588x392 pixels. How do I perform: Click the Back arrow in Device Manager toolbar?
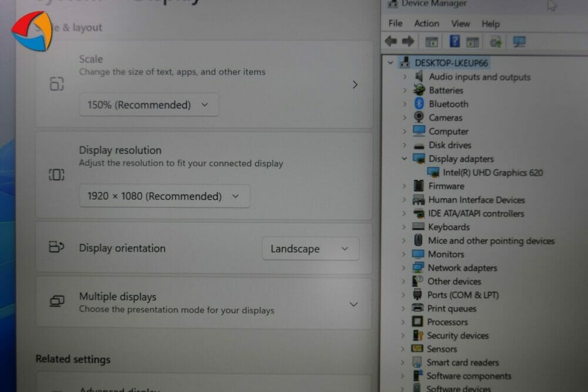coord(391,41)
